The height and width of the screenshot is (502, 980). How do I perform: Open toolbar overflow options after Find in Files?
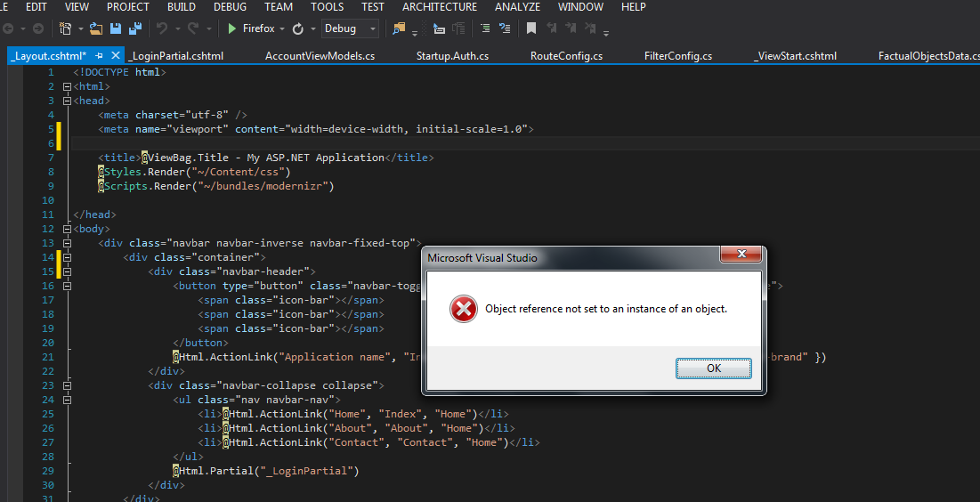(x=415, y=33)
